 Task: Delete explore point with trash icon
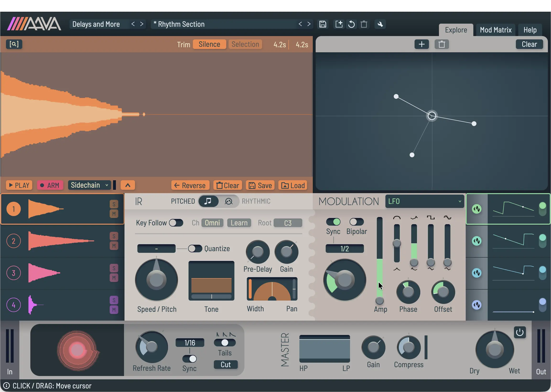(442, 44)
